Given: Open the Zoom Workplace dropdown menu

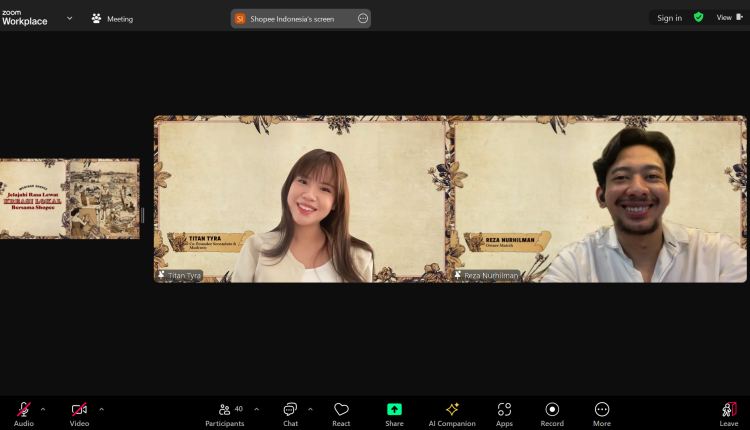Looking at the screenshot, I should [69, 18].
